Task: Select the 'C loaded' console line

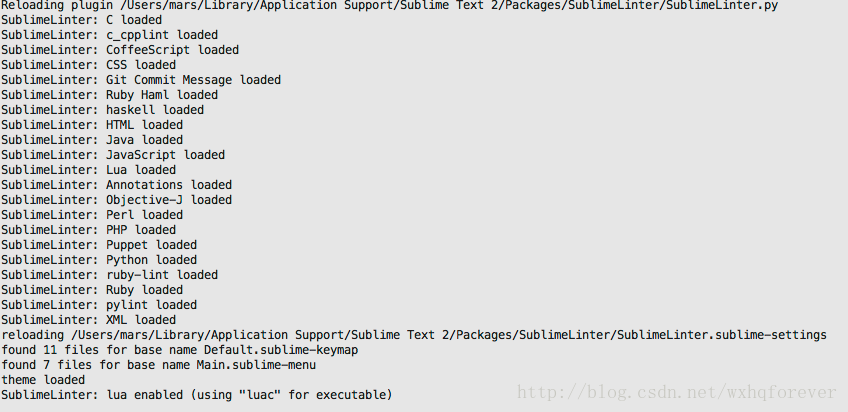Action: [81, 20]
